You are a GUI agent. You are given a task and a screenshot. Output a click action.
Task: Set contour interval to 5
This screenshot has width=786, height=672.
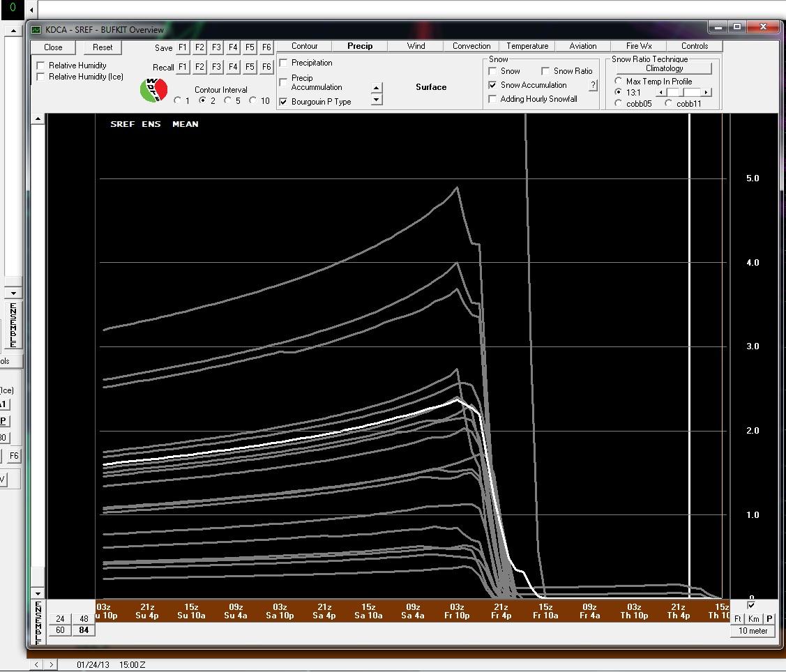[228, 100]
